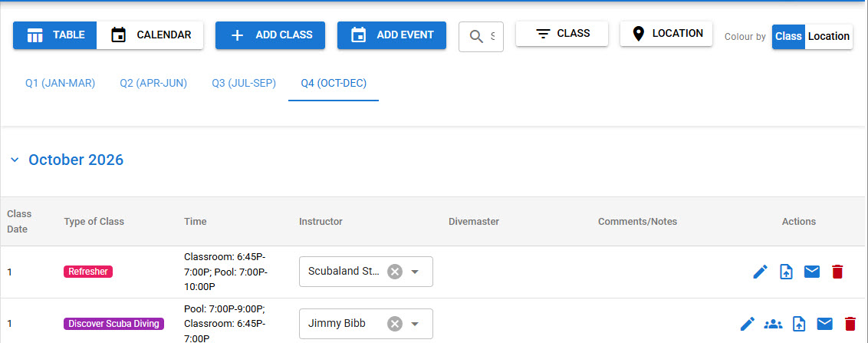Switch to Calendar view
Screen dimensions: 868x343
point(150,35)
